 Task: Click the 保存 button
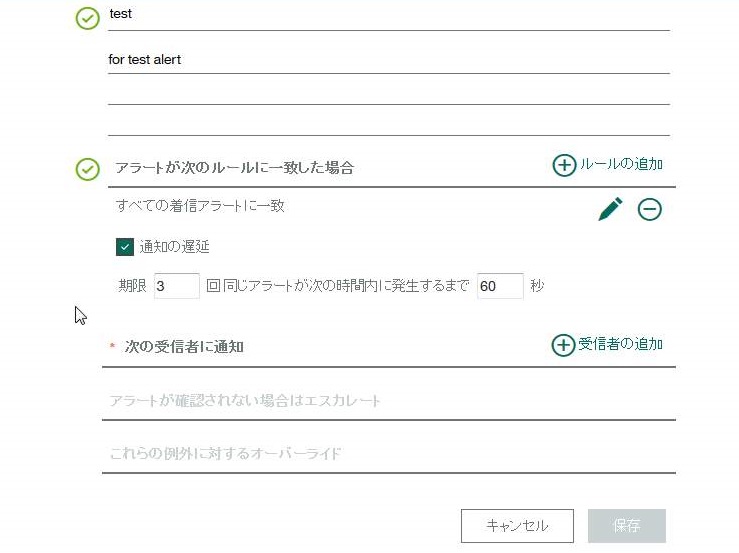[x=627, y=526]
